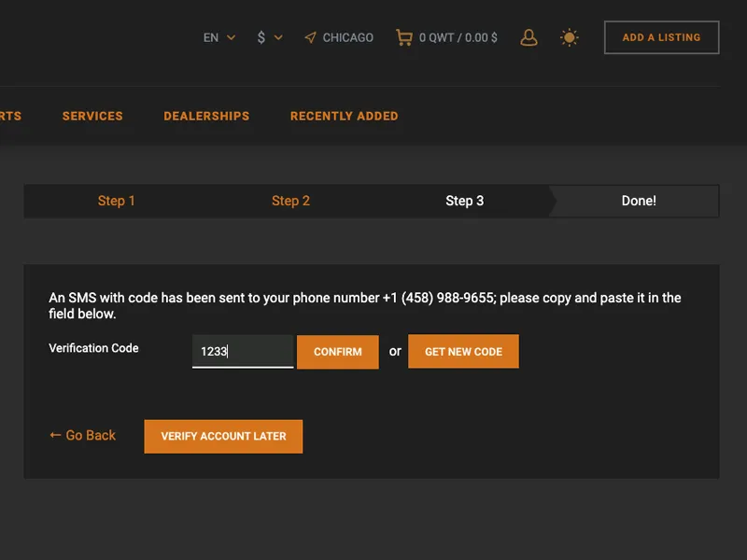Go to Step 2 in the progress bar
This screenshot has height=560, width=747.
pos(290,201)
